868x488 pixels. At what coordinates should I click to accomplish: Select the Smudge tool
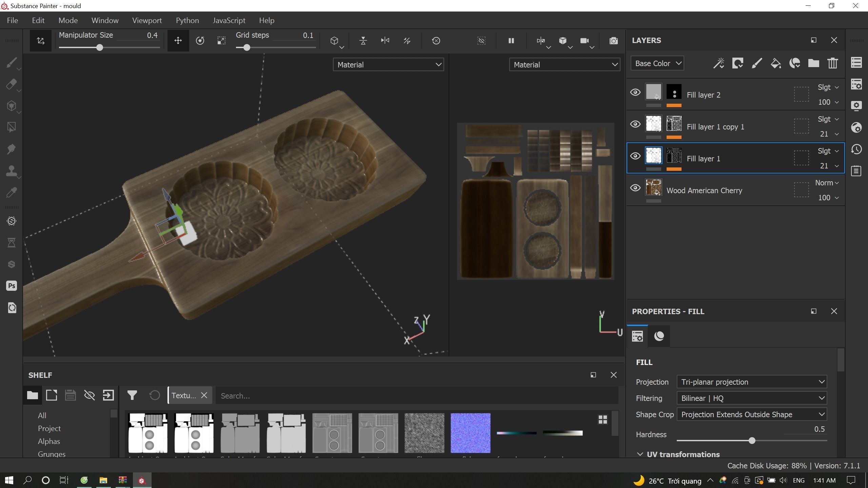point(12,149)
